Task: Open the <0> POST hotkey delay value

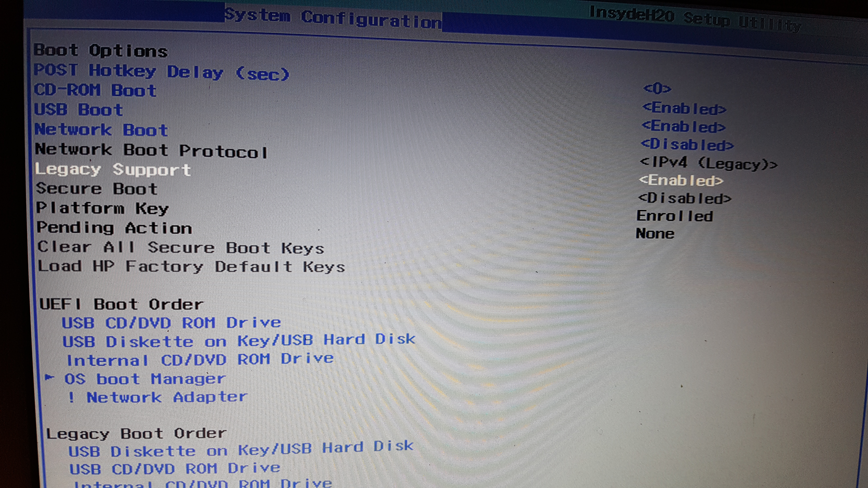Action: 657,89
